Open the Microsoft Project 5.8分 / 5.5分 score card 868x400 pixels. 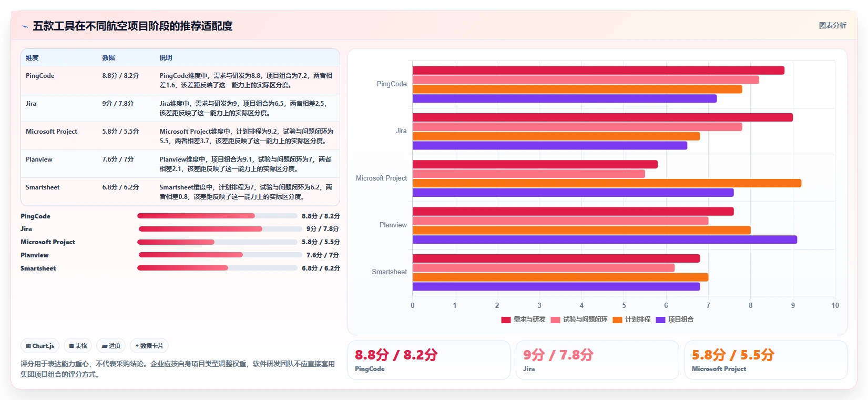[x=765, y=360]
